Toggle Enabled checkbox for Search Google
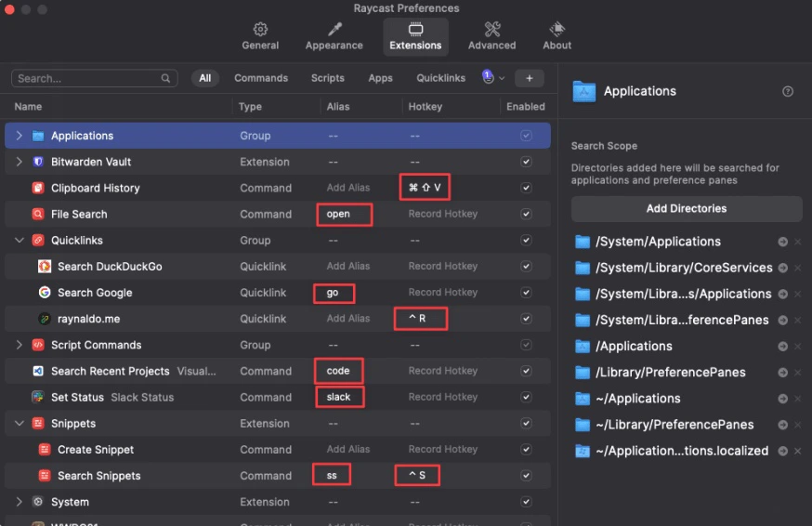Image resolution: width=812 pixels, height=526 pixels. coord(526,293)
